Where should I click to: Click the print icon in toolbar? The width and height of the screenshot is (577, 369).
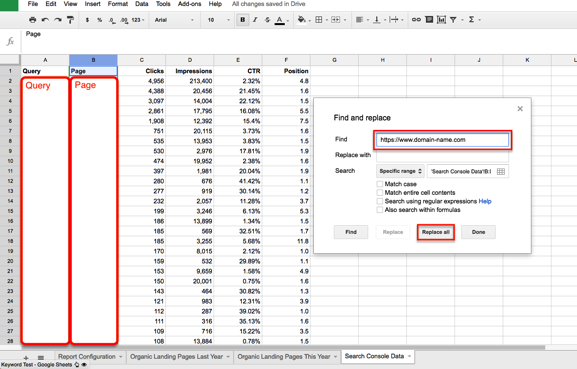[32, 20]
